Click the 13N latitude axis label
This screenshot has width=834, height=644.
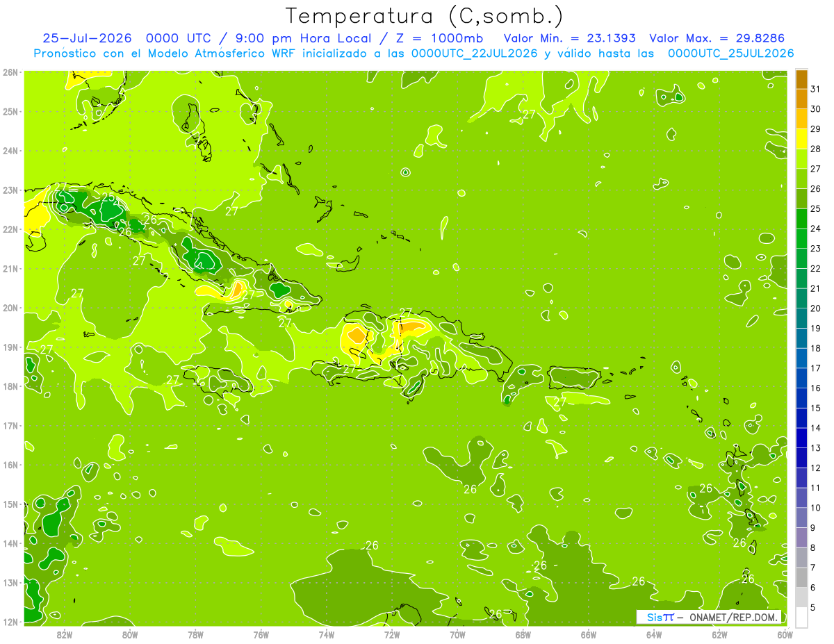coord(10,583)
